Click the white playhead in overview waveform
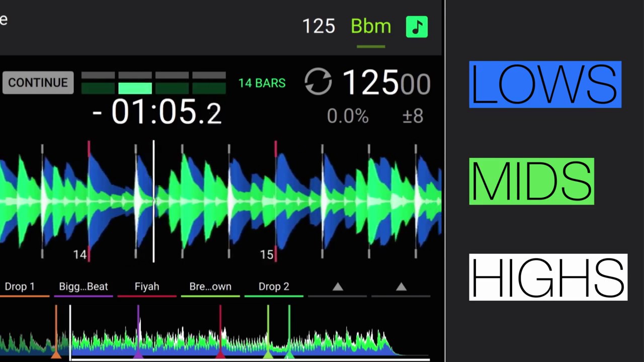 coord(70,332)
